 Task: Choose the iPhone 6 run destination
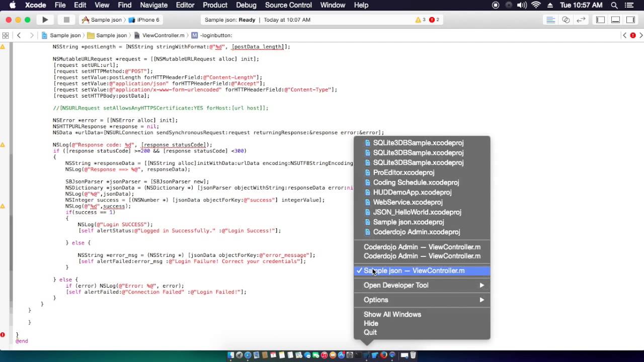(144, 20)
